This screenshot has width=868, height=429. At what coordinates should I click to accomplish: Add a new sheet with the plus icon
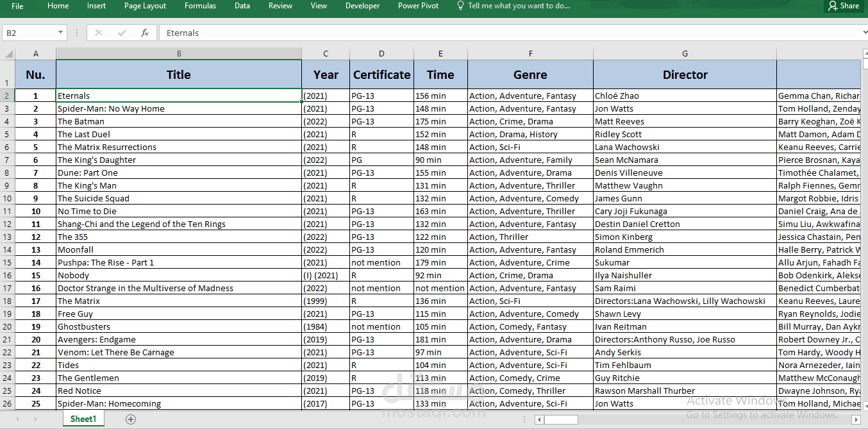pyautogui.click(x=131, y=419)
